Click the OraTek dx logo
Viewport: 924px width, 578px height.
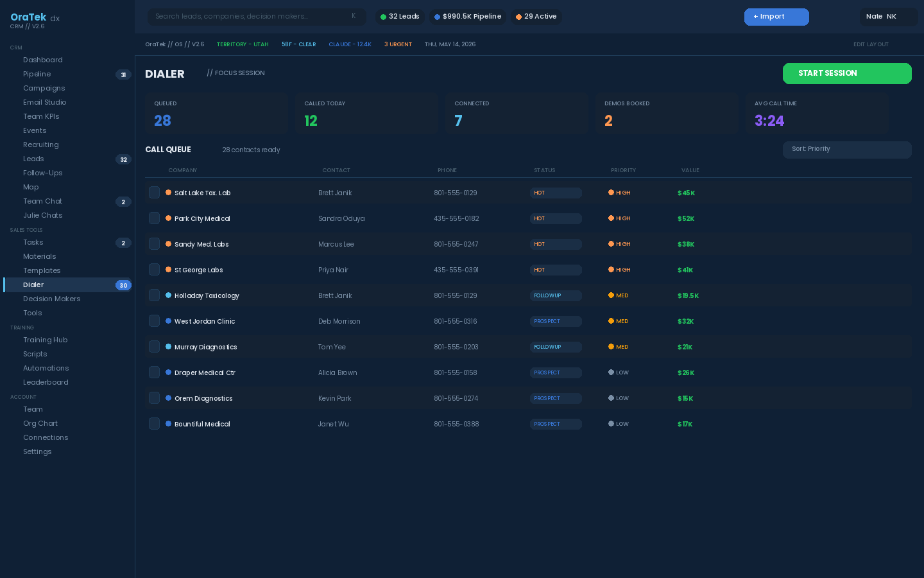point(35,18)
